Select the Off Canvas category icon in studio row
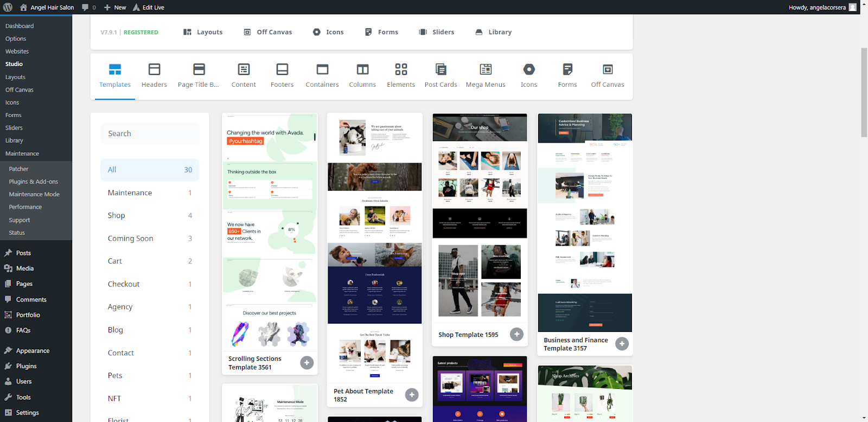The image size is (868, 422). (608, 69)
